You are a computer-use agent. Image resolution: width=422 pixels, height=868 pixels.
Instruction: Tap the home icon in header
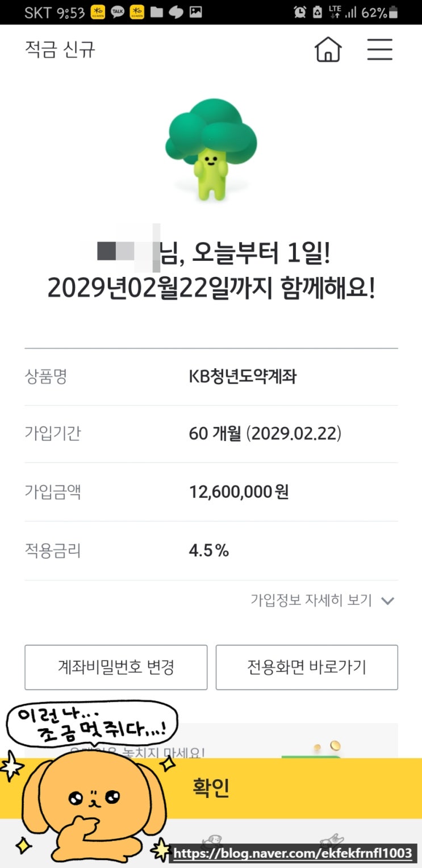pyautogui.click(x=328, y=50)
